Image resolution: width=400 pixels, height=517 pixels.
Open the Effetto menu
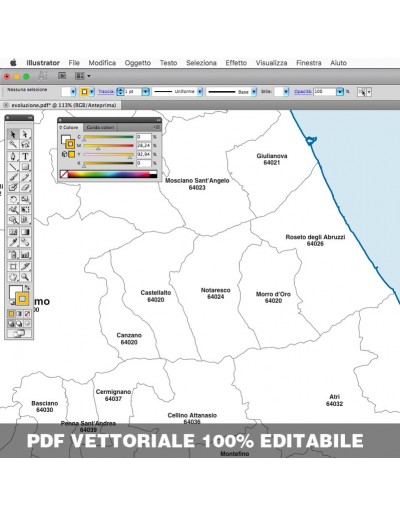point(236,63)
